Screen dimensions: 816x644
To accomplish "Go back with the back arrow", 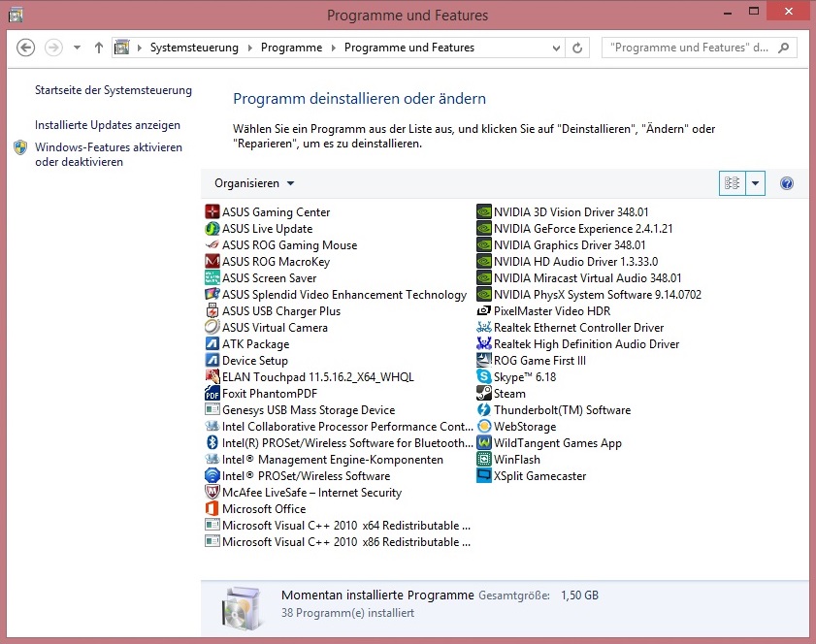I will coord(25,48).
